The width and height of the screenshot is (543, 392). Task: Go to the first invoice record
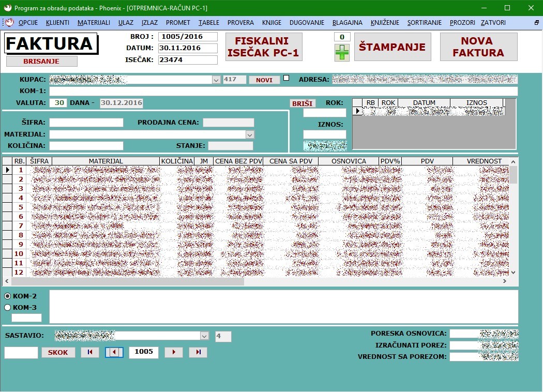(89, 352)
